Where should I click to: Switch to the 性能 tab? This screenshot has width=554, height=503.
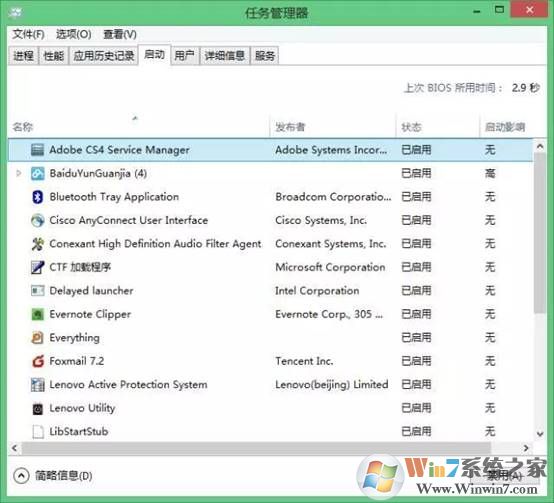coord(53,56)
